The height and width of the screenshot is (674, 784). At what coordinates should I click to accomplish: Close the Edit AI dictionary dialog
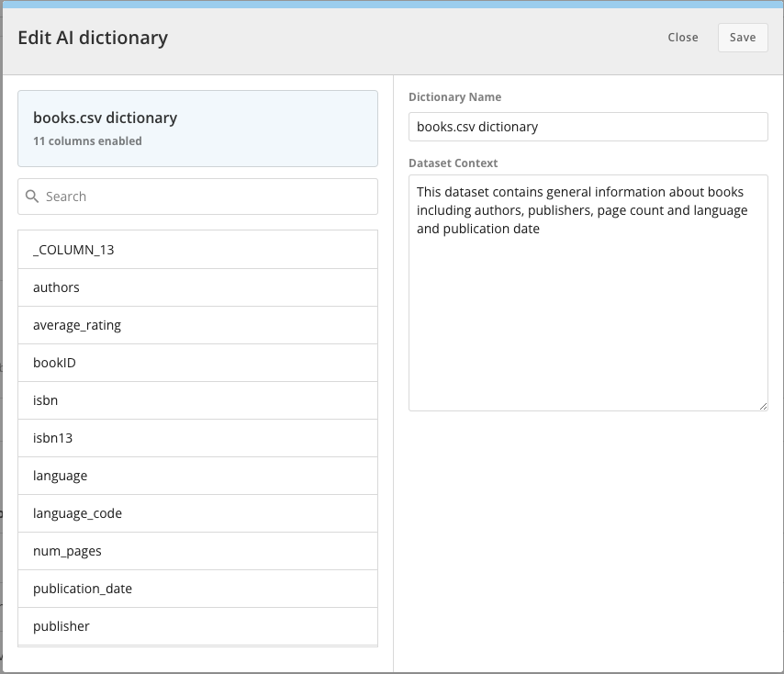pos(682,38)
